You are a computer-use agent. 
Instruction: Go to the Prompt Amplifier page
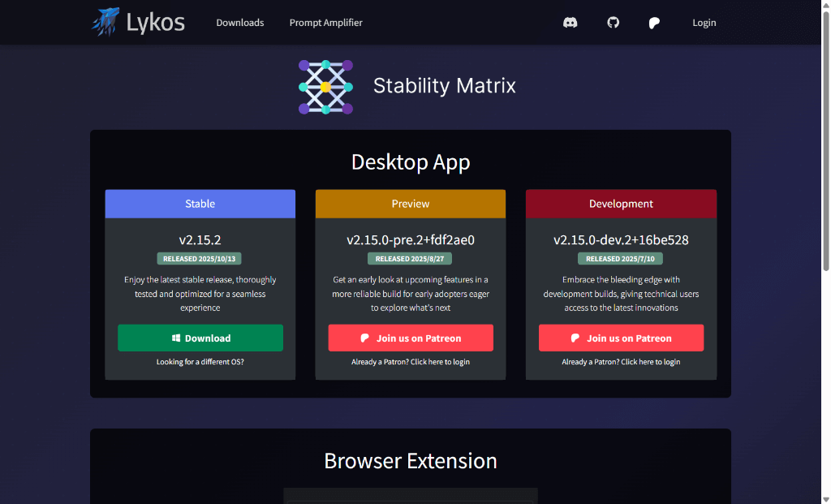click(x=325, y=23)
